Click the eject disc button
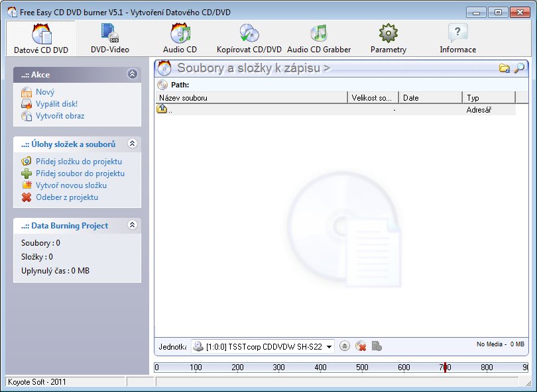 tap(345, 346)
